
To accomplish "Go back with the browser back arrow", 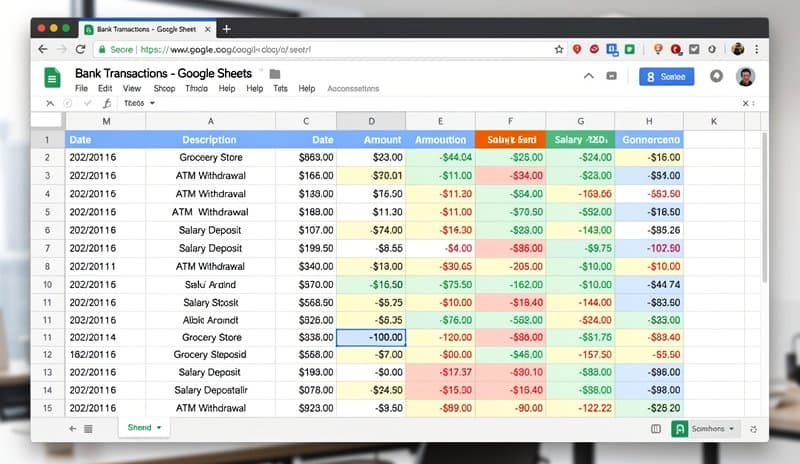I will click(x=43, y=50).
